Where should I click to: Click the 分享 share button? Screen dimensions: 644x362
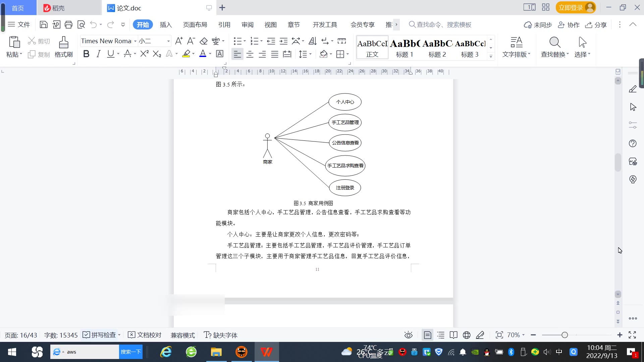(x=596, y=25)
